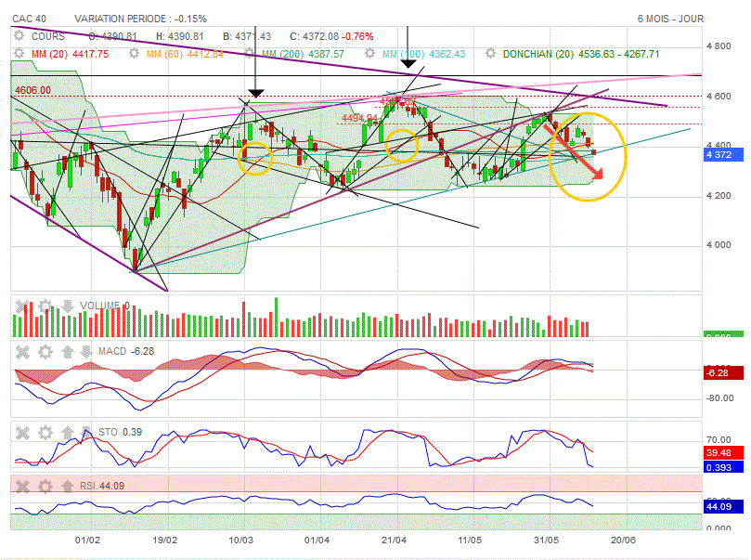751x560 pixels.
Task: Click the DONCHIAN (20) 4536.63 - 4267.71 legend
Action: tap(581, 54)
